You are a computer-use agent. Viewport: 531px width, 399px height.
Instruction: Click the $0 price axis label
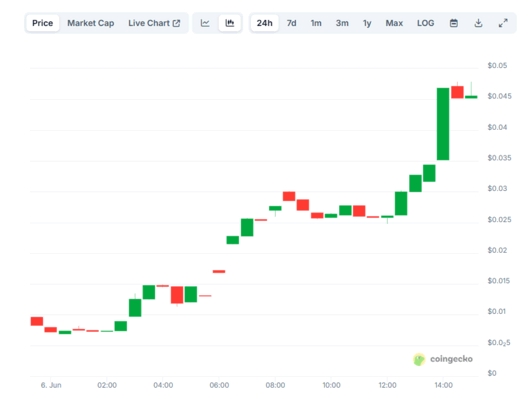pos(492,373)
